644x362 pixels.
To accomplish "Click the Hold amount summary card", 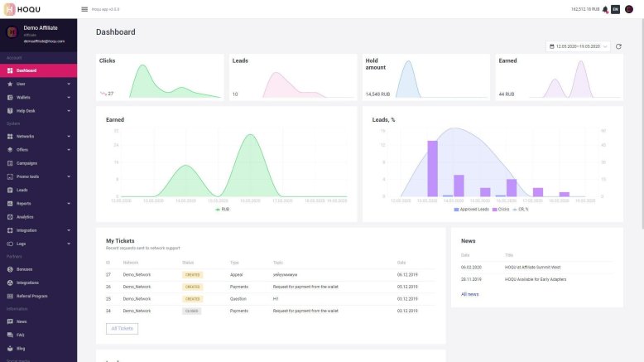I will pyautogui.click(x=426, y=77).
